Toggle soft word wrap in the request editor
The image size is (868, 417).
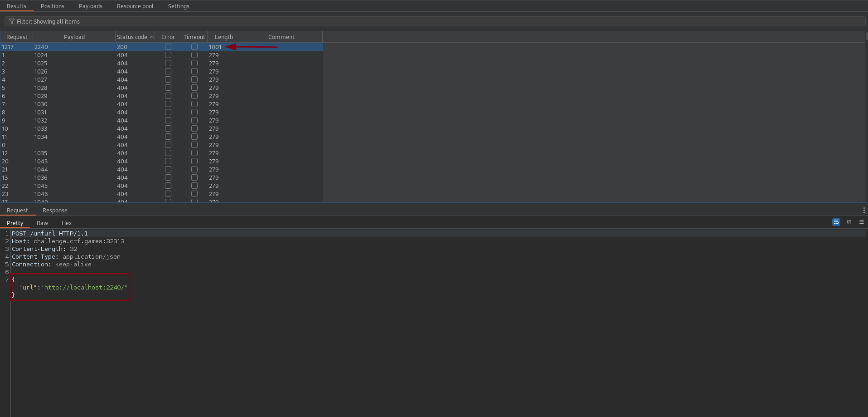pos(836,222)
